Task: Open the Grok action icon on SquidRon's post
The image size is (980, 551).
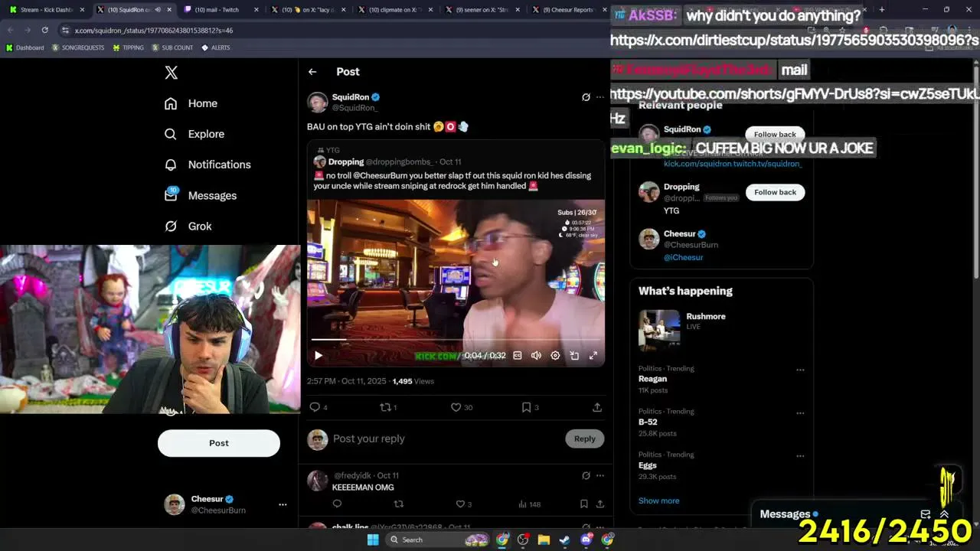Action: pos(586,97)
